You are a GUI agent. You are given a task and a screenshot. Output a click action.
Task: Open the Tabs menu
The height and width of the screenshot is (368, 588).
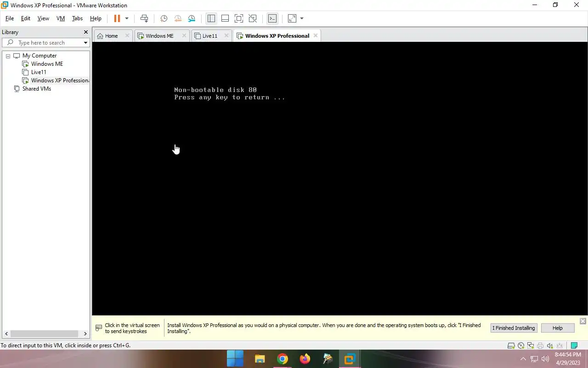pos(77,18)
